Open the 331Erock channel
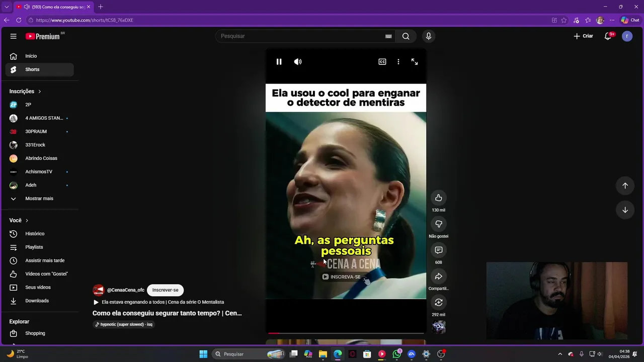Screen dimensions: 644x362 pyautogui.click(x=40, y=145)
